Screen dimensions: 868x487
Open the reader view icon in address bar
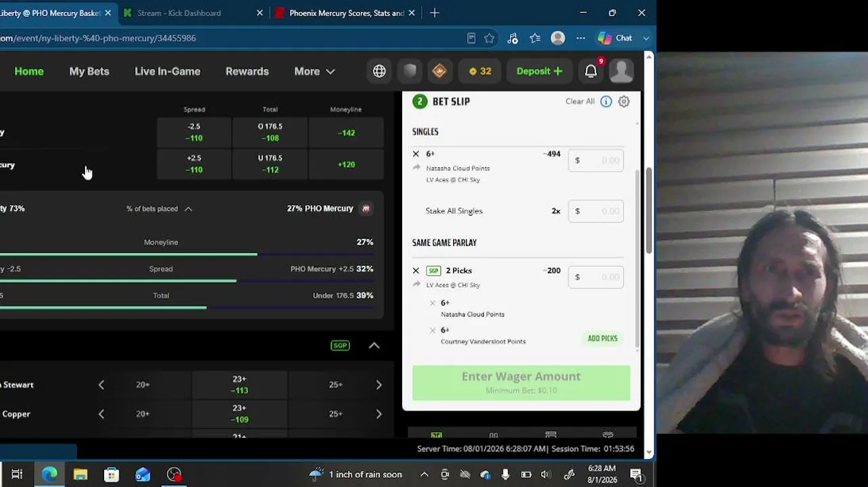(x=471, y=38)
